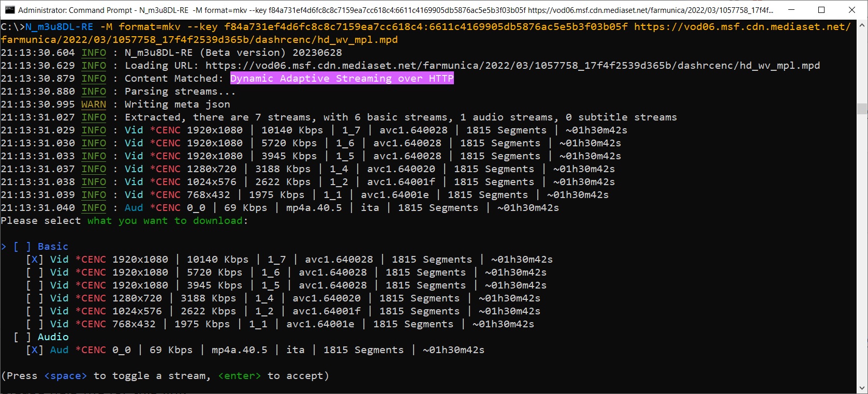Minimize the Command Prompt window
Screen dimensions: 868x394
tap(791, 10)
